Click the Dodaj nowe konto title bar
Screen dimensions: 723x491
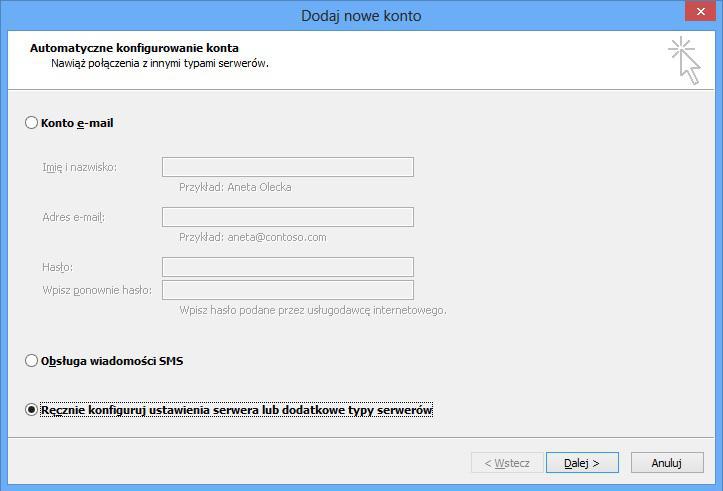361,16
